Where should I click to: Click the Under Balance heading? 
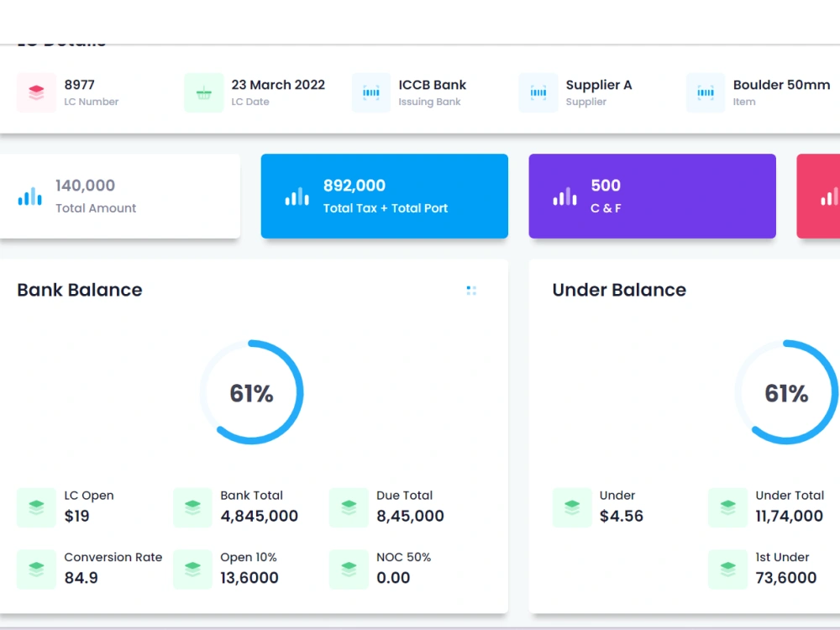(x=619, y=290)
